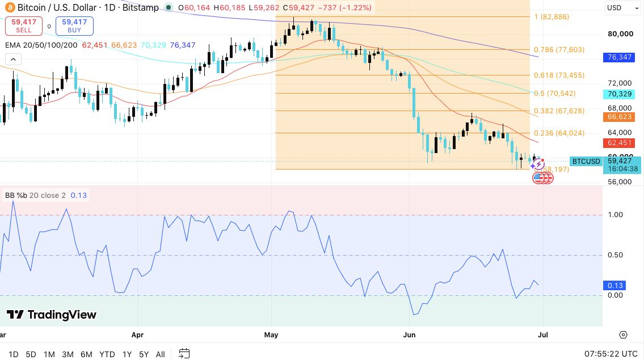Viewport: 644px width, 360px height.
Task: Select the All time range
Action: (x=161, y=354)
